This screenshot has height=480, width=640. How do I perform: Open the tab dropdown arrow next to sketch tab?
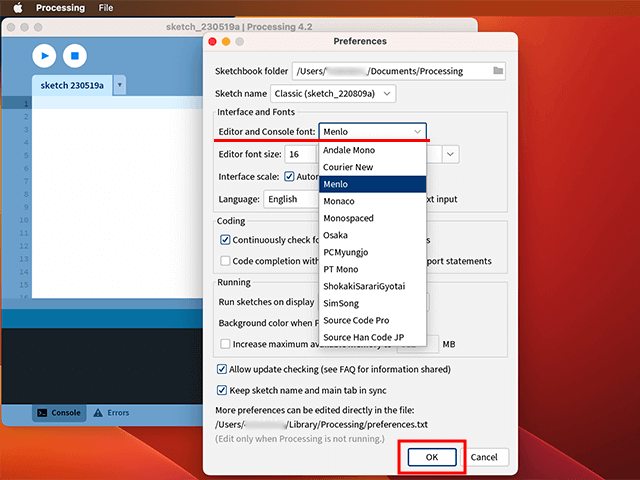click(120, 85)
